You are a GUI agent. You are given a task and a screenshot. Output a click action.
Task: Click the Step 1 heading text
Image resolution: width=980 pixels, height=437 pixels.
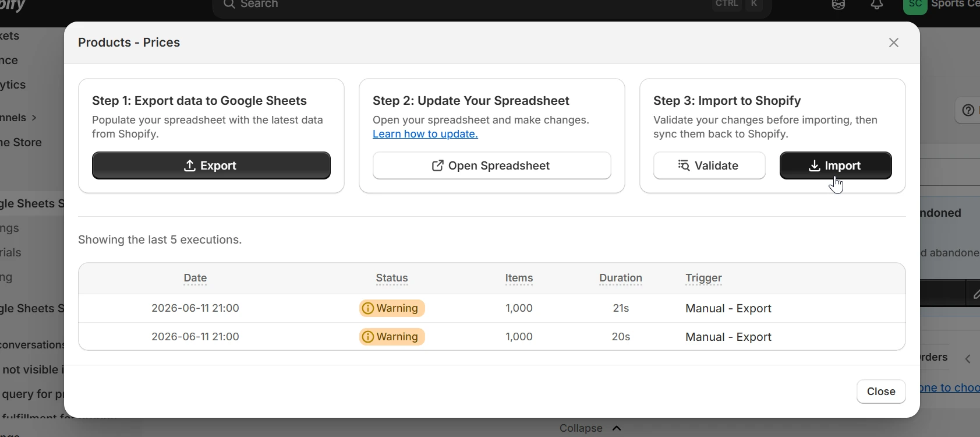199,101
